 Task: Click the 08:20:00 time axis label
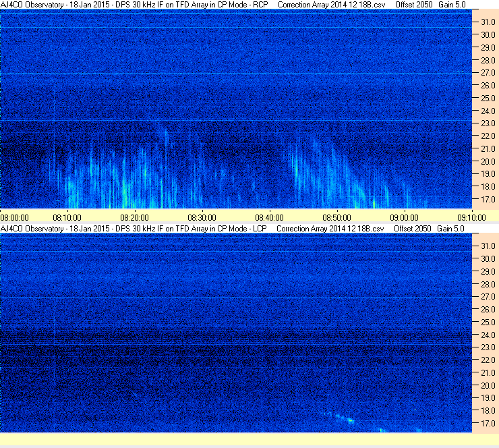tap(134, 218)
